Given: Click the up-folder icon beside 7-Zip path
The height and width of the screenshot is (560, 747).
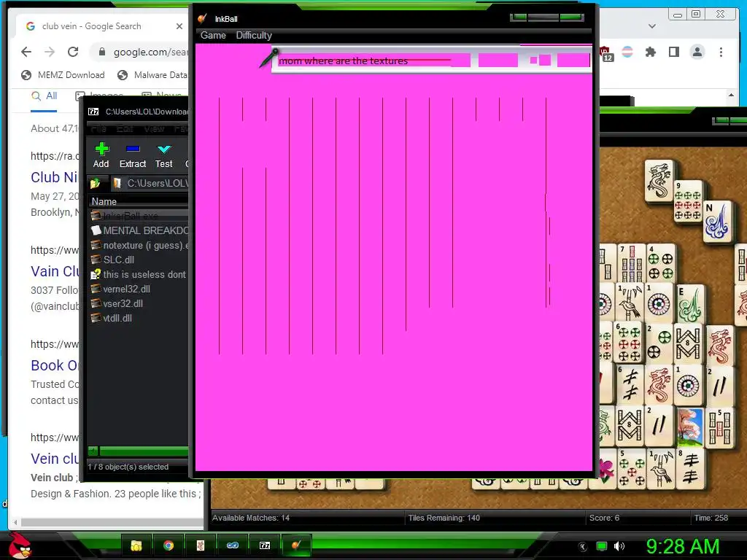Looking at the screenshot, I should (95, 183).
